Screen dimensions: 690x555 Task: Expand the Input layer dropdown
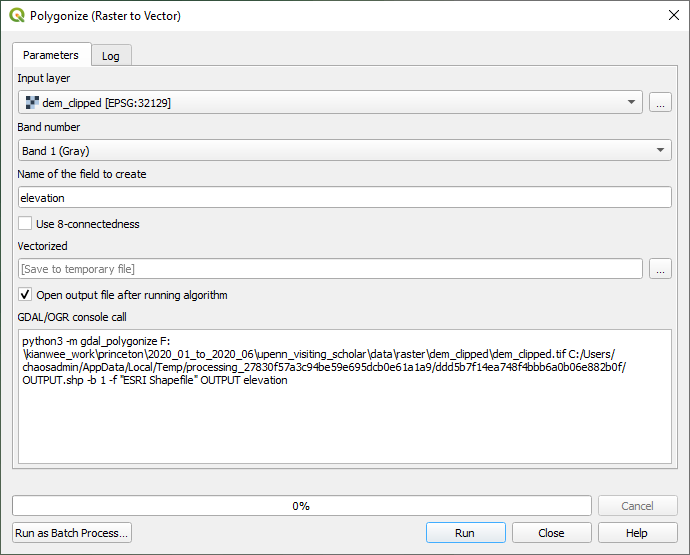[631, 102]
